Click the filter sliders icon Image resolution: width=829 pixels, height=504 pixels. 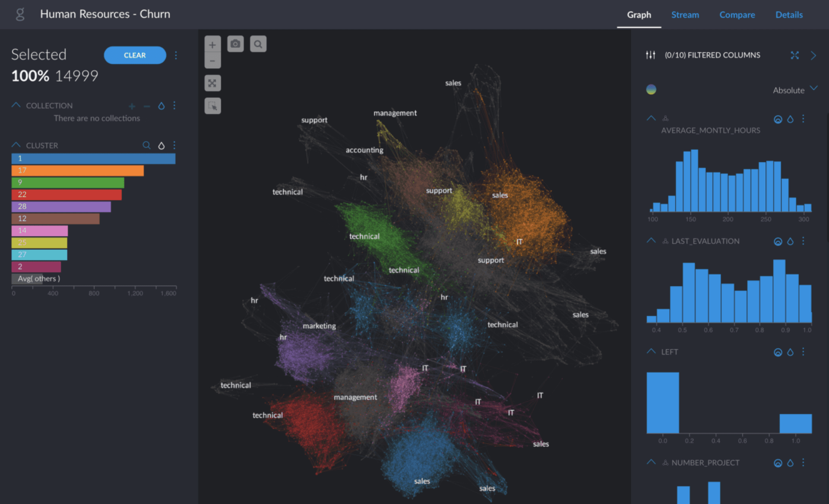point(650,55)
